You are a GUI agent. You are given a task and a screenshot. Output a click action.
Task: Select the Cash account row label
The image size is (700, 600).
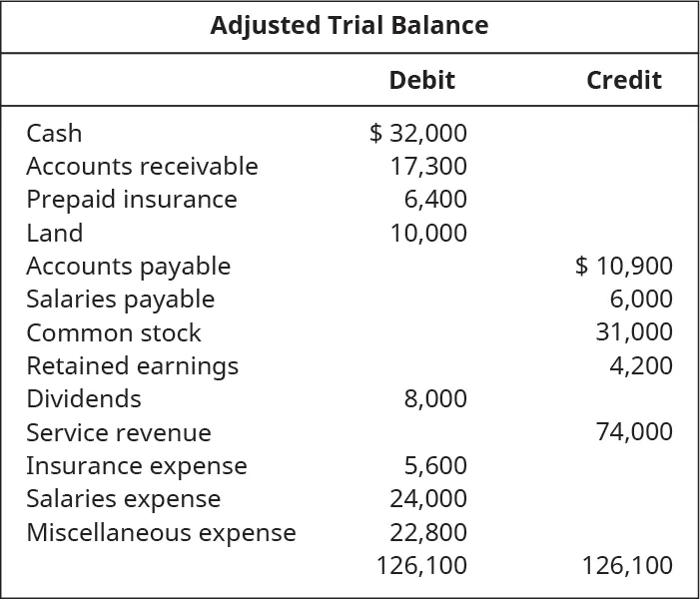pos(54,133)
